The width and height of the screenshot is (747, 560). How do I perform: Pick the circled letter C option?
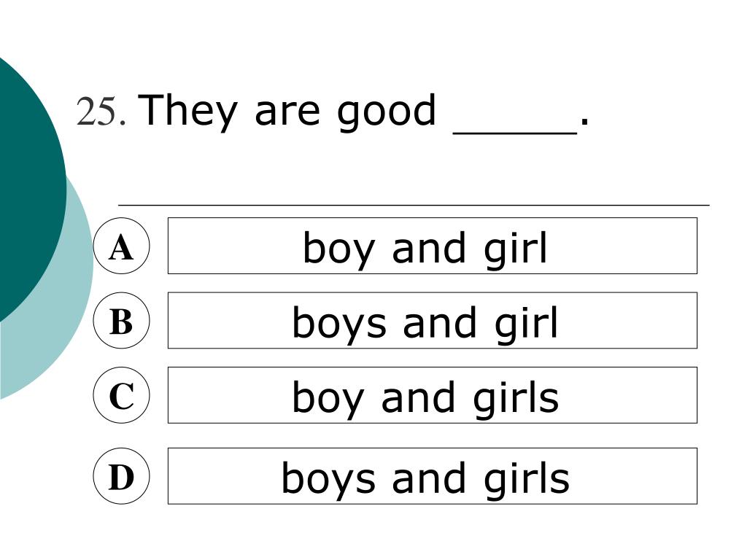[x=122, y=395]
